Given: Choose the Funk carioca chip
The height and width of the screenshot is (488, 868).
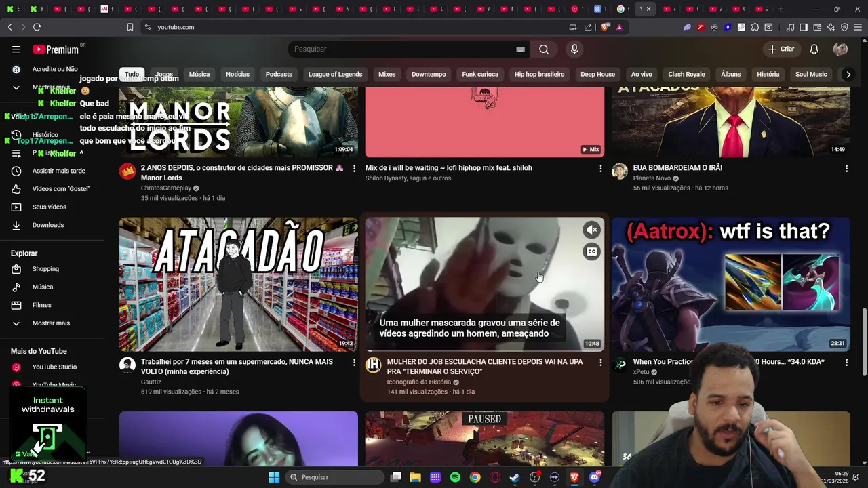Looking at the screenshot, I should (480, 74).
